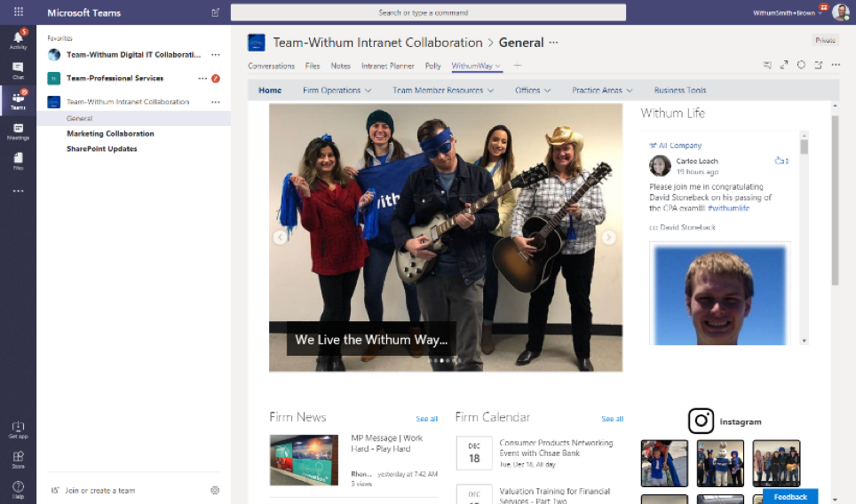
Task: Open more options for Team-Professional Services
Action: pyautogui.click(x=202, y=79)
